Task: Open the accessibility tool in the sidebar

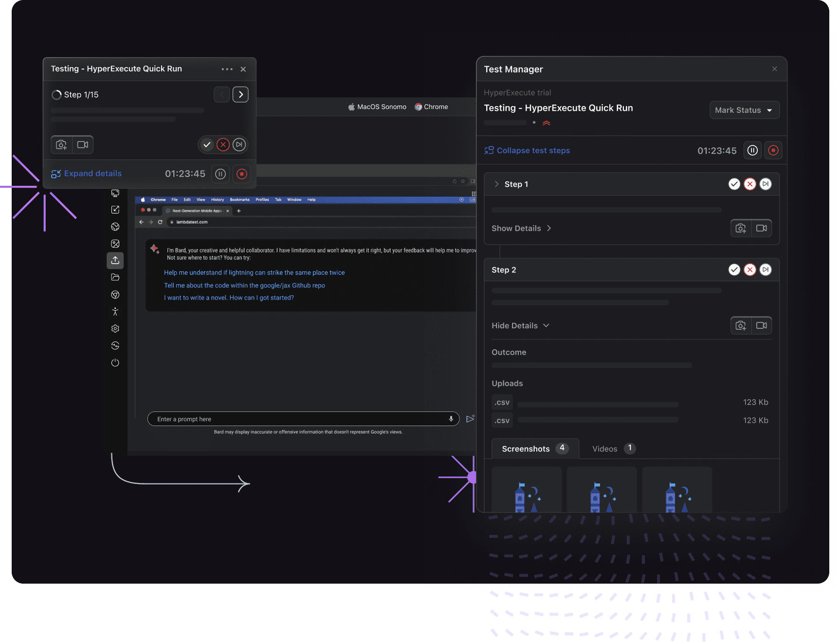Action: pos(115,311)
